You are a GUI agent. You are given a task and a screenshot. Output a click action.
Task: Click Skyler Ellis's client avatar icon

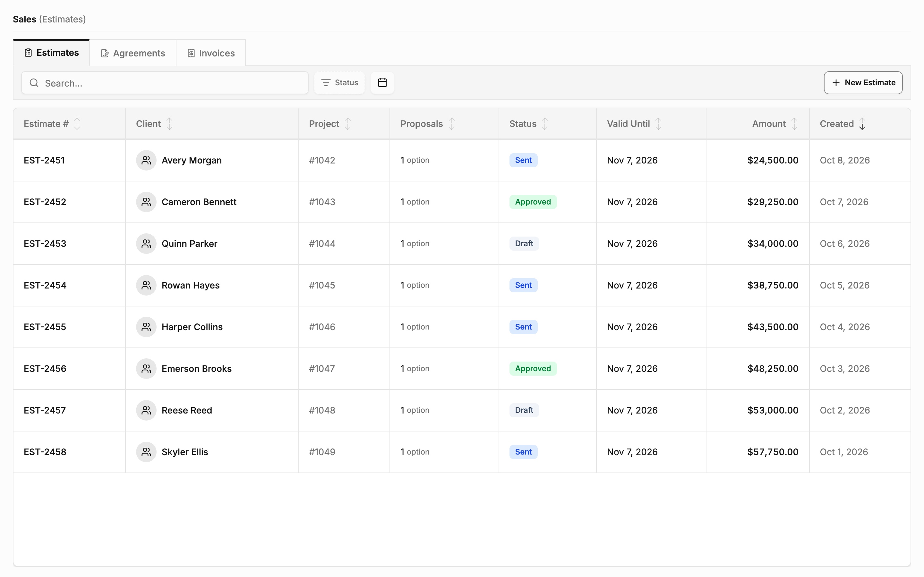[146, 452]
